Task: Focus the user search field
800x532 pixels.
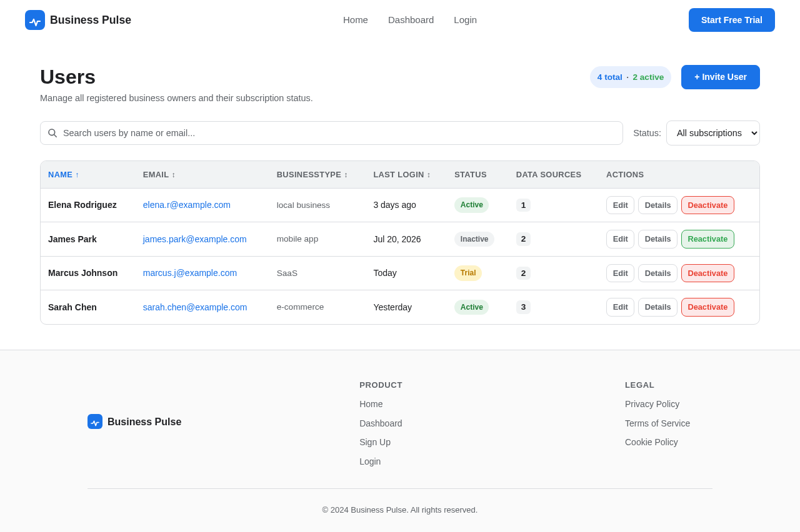Action: [x=331, y=133]
